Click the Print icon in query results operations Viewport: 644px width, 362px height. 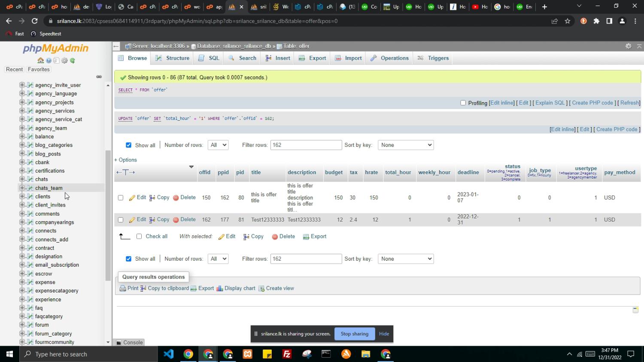coord(123,289)
